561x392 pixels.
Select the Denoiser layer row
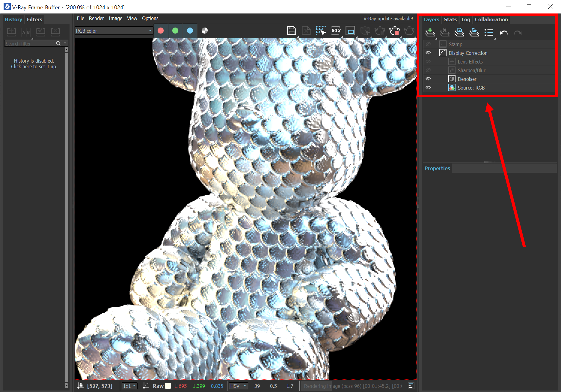click(489, 79)
